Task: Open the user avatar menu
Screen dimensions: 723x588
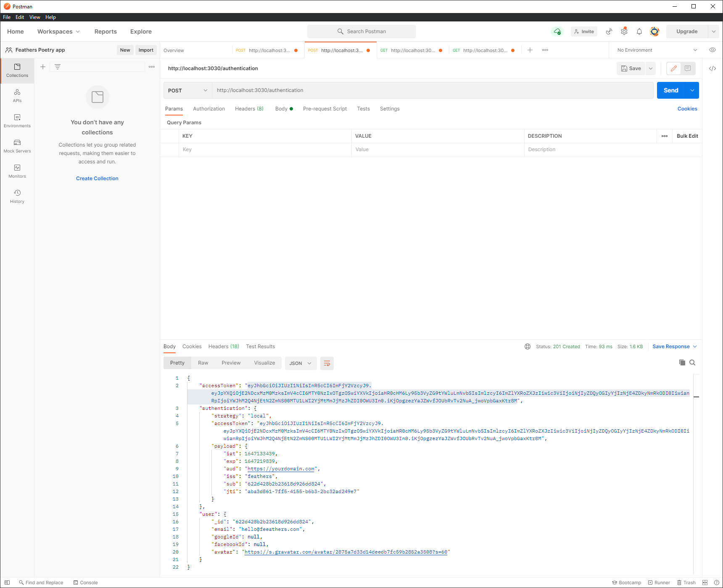Action: tap(654, 31)
